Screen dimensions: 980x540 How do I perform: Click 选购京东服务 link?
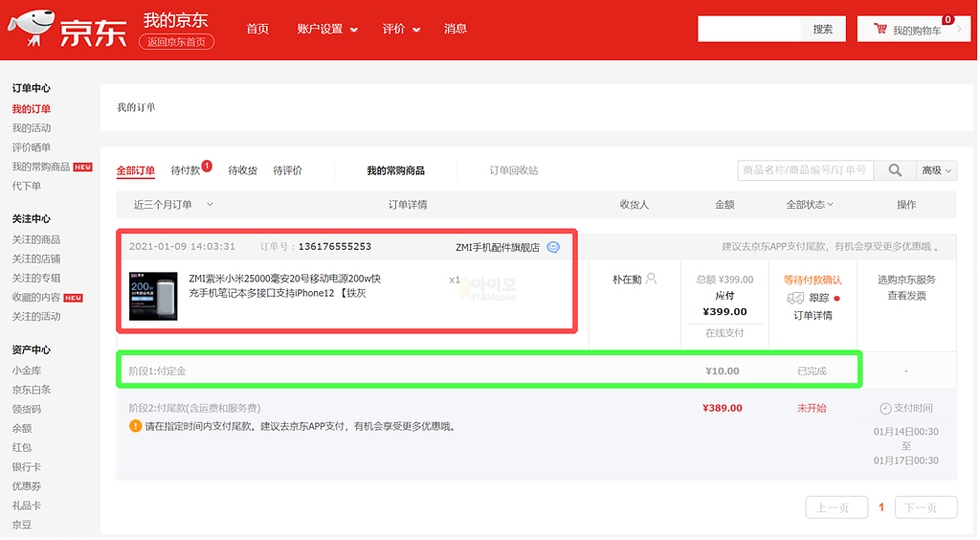click(x=906, y=280)
